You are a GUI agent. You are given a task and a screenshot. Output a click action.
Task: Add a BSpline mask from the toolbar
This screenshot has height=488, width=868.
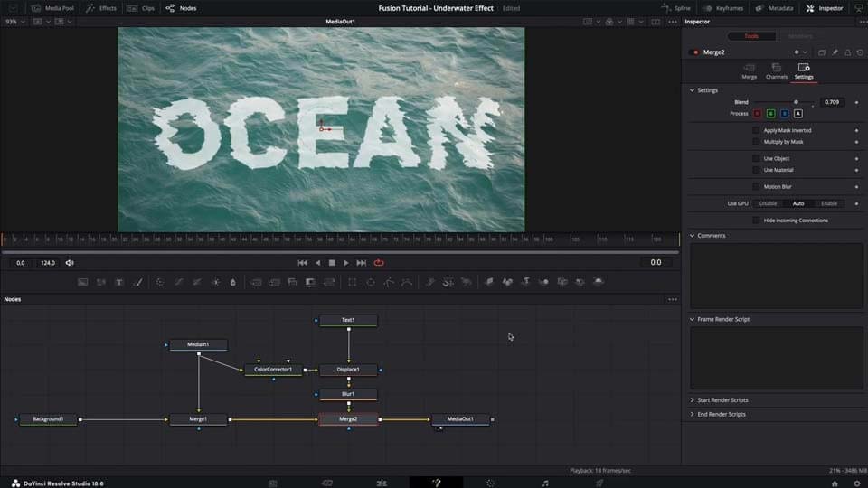(x=407, y=282)
